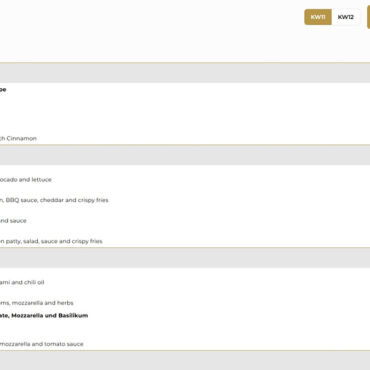The image size is (370, 370).
Task: Click the 'mozzarella and tomato sauce' line
Action: pos(42,344)
